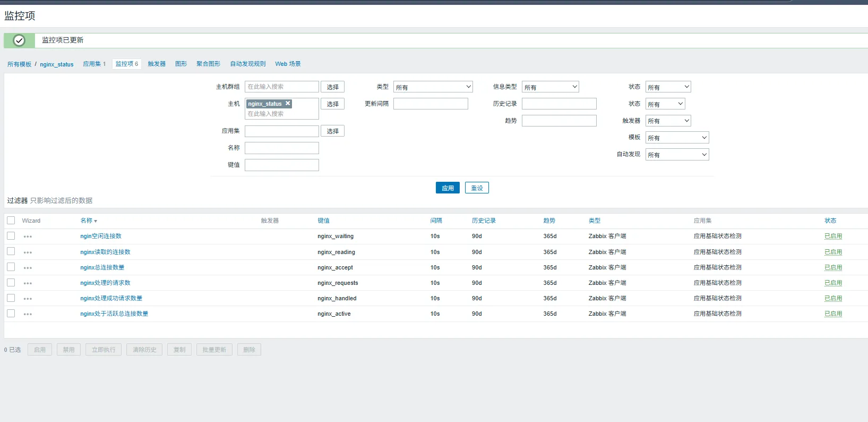Image resolution: width=868 pixels, height=422 pixels.
Task: Click the 应用 filter button
Action: [448, 188]
